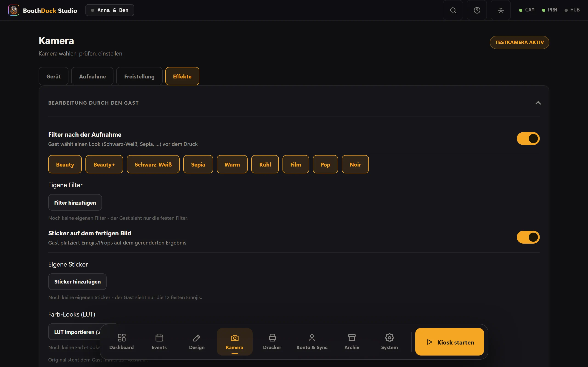
Task: Go to Events via the calendar icon
Action: click(x=159, y=337)
